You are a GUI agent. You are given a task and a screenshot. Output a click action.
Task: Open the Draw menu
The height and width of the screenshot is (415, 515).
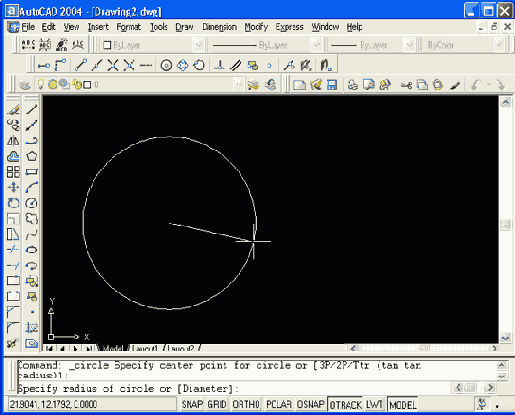click(184, 27)
